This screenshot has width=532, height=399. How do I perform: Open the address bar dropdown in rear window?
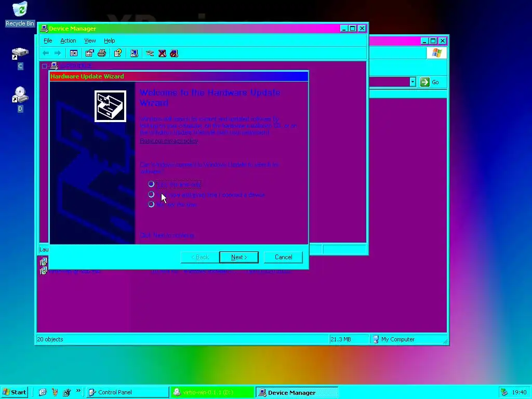pyautogui.click(x=413, y=82)
